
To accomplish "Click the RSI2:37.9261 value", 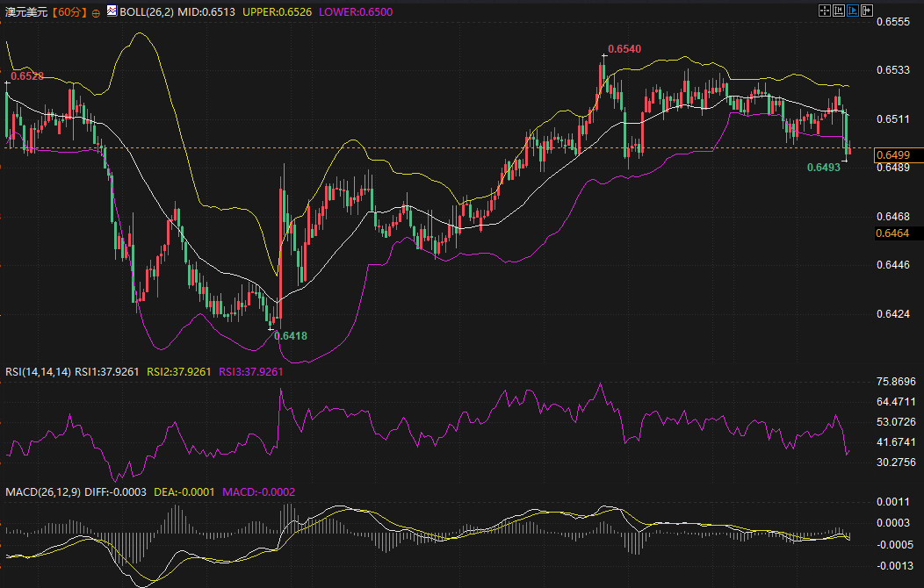I will (x=178, y=372).
